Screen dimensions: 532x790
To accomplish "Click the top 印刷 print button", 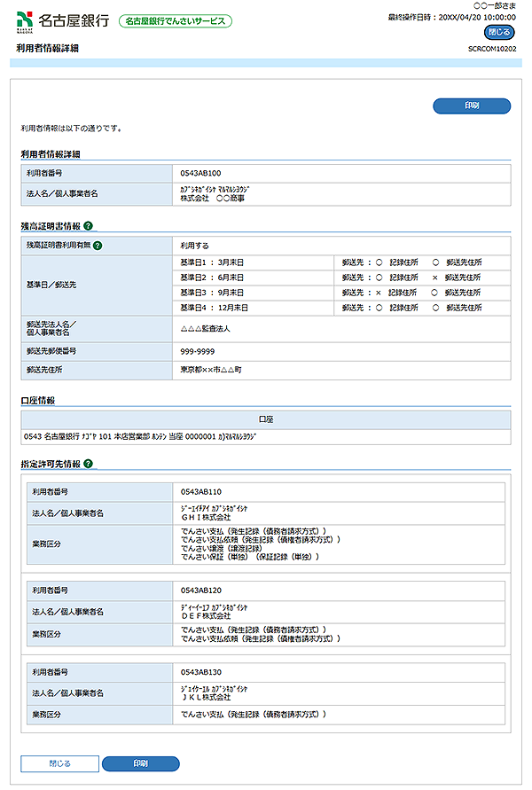I will 471,106.
